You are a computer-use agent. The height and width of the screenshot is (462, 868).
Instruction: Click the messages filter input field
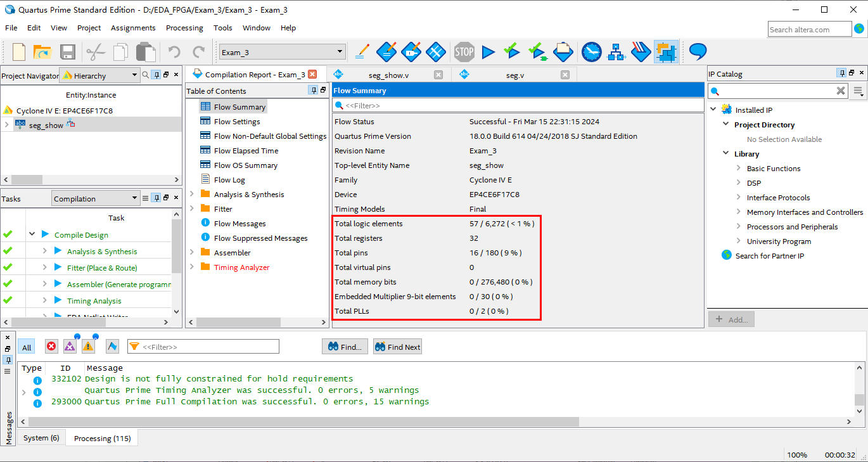[203, 347]
